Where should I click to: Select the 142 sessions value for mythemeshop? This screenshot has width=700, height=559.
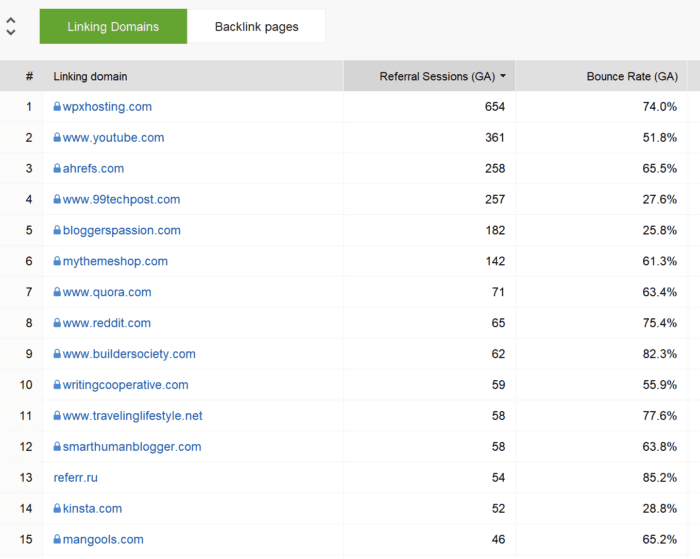click(x=495, y=261)
